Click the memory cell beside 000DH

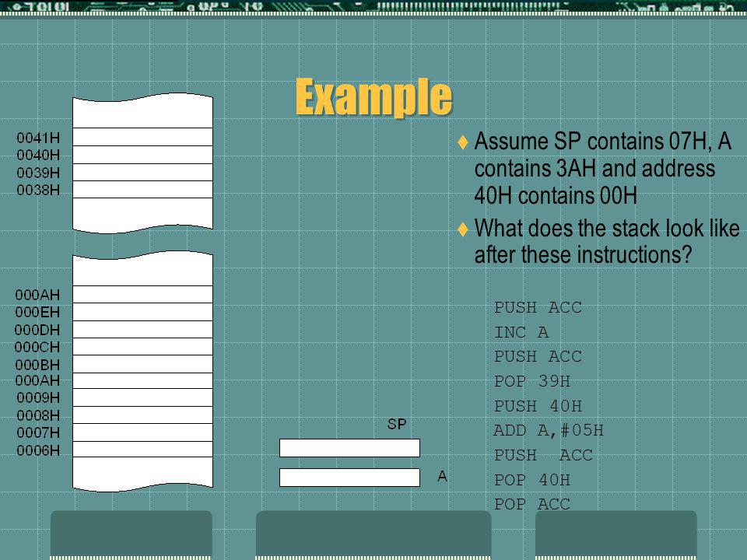(x=142, y=330)
